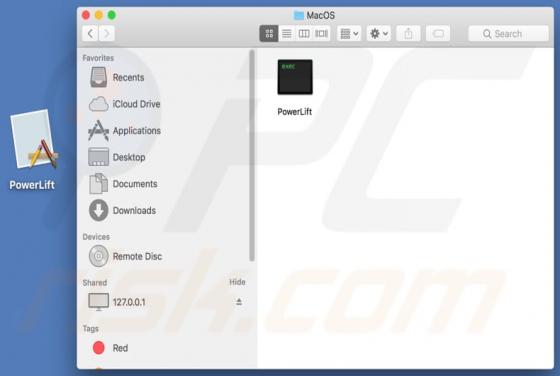Eject the 127.0.0.1 shared server

click(239, 302)
